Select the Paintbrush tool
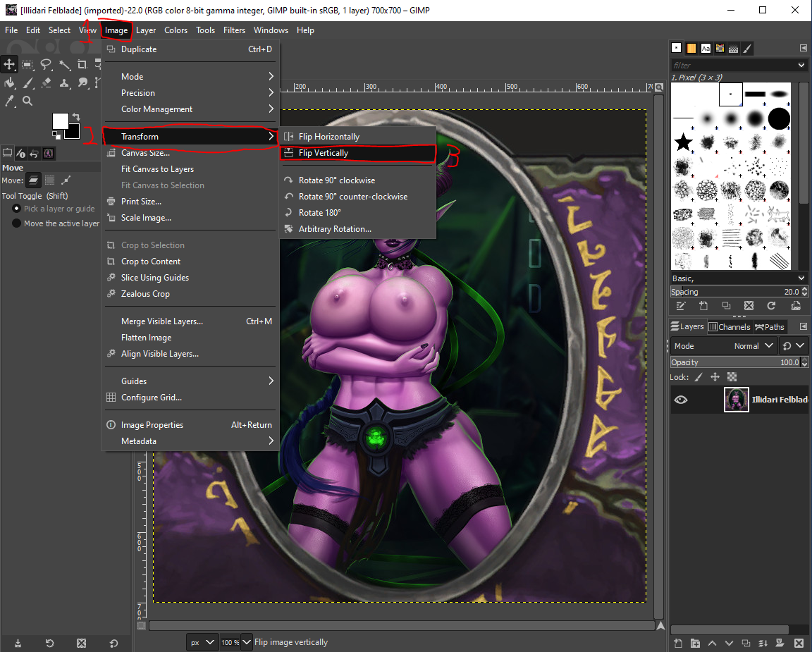This screenshot has width=812, height=652. 28,82
